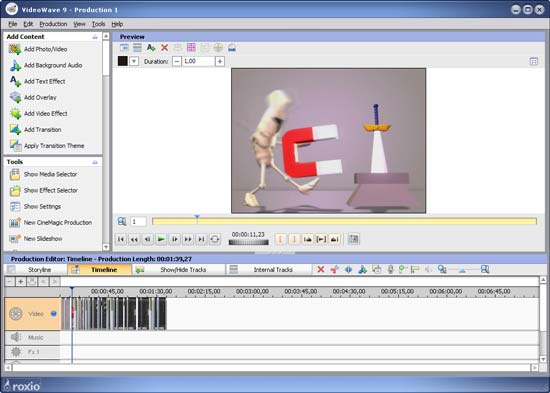Viewport: 550px width, 393px height.
Task: Jump to the end of the production
Action: click(201, 239)
